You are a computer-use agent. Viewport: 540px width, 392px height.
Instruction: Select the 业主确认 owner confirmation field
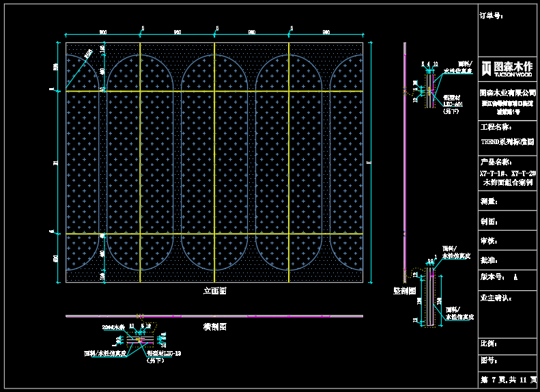[496, 298]
